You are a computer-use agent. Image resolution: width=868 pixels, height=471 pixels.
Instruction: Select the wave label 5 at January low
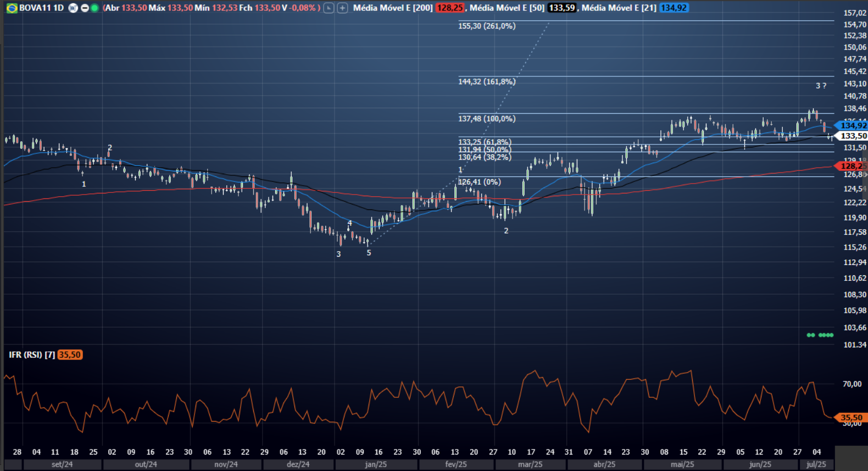[x=369, y=253]
